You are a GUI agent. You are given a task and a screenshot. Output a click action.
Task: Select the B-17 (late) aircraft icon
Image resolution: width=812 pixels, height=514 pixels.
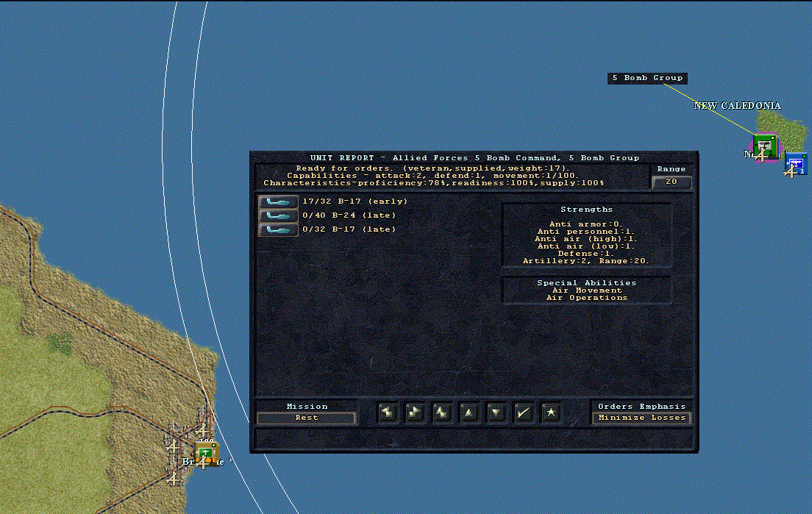click(278, 229)
